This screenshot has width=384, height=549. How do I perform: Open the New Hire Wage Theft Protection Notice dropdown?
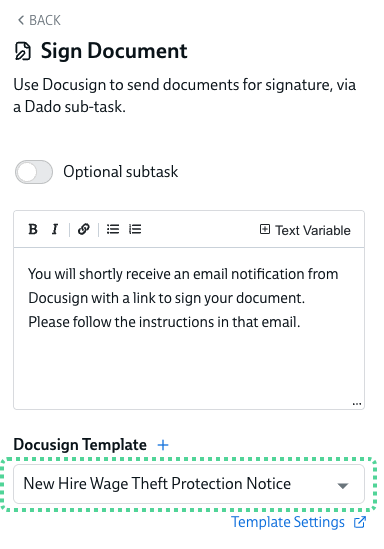pyautogui.click(x=189, y=484)
